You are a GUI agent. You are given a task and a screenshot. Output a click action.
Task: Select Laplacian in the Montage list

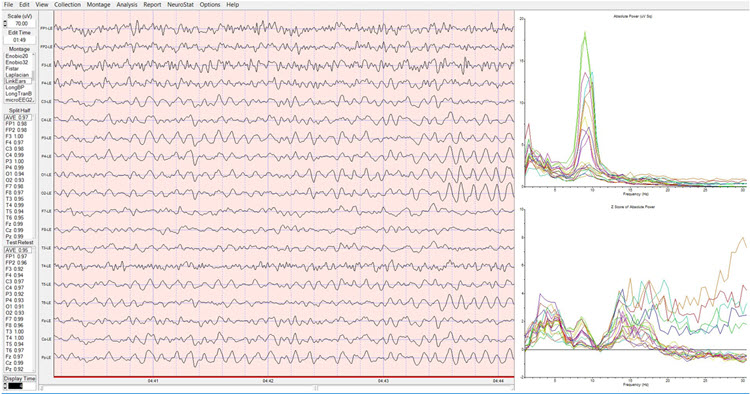coord(17,75)
